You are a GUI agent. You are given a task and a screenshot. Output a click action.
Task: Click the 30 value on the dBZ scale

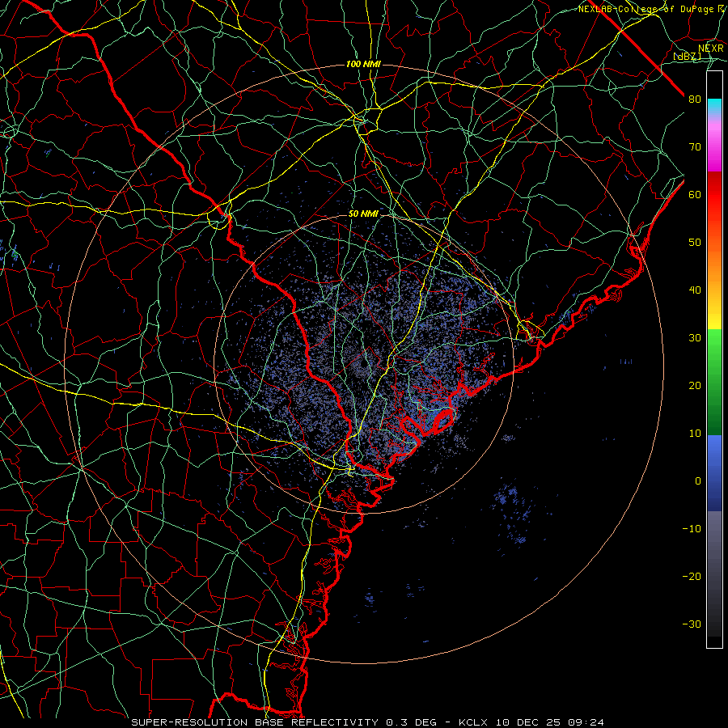point(695,338)
